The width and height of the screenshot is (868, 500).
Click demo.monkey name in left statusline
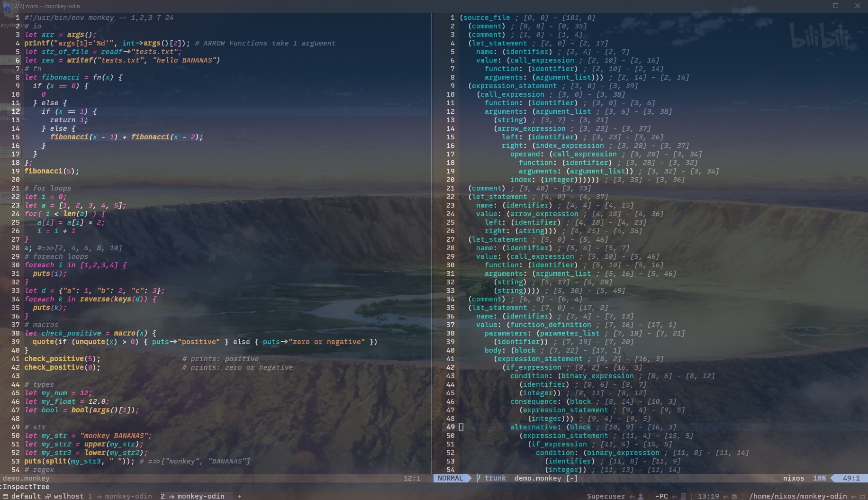(x=26, y=478)
